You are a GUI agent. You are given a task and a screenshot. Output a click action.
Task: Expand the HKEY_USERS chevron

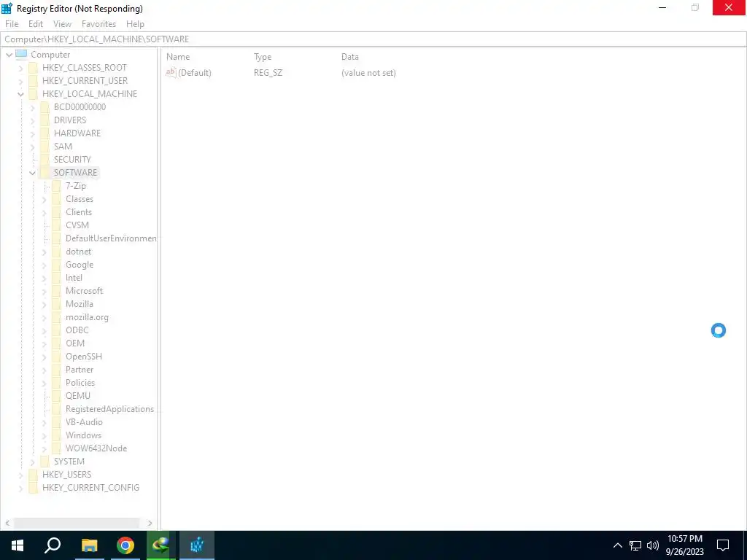pos(20,475)
